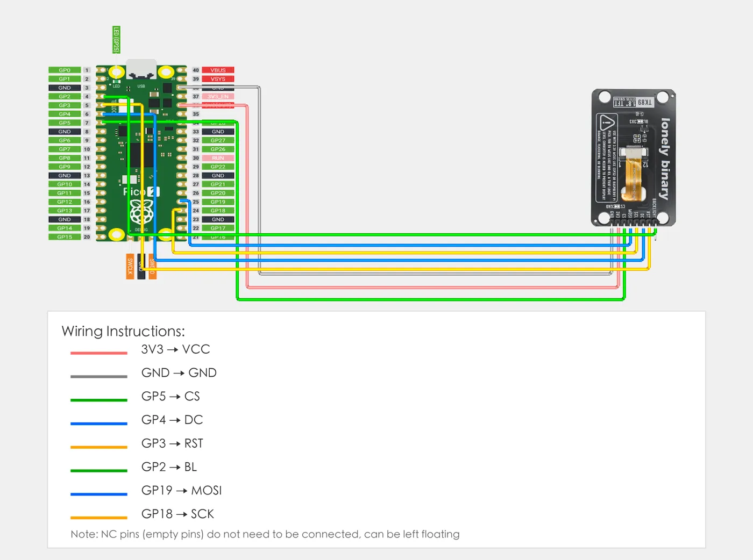The width and height of the screenshot is (753, 560).
Task: Click the GP18 pin label on the Pico
Action: pos(218,211)
